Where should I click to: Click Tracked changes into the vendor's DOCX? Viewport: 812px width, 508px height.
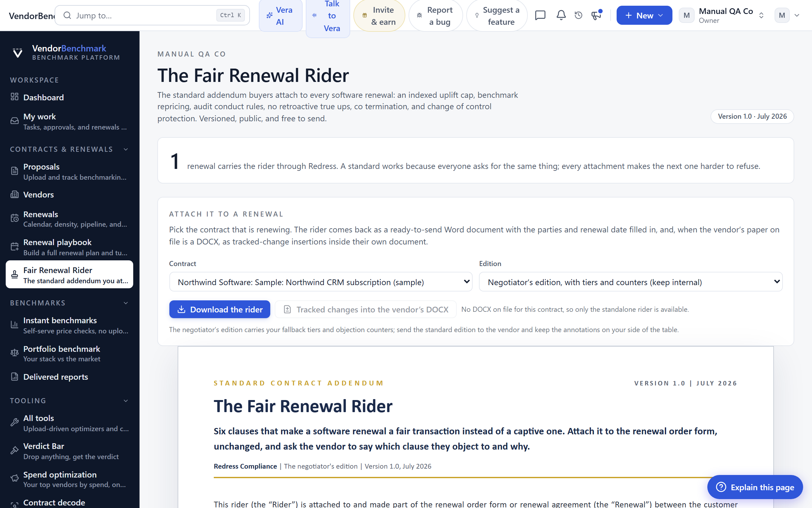point(366,309)
